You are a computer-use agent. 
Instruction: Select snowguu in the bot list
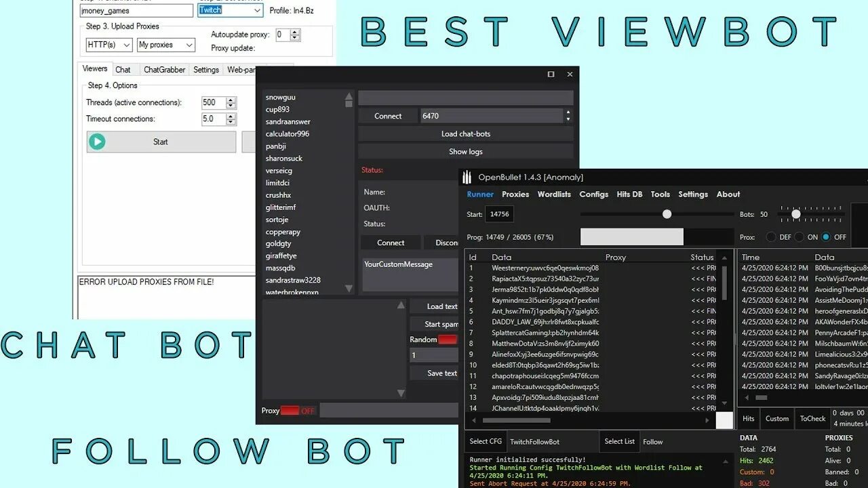[x=281, y=98]
